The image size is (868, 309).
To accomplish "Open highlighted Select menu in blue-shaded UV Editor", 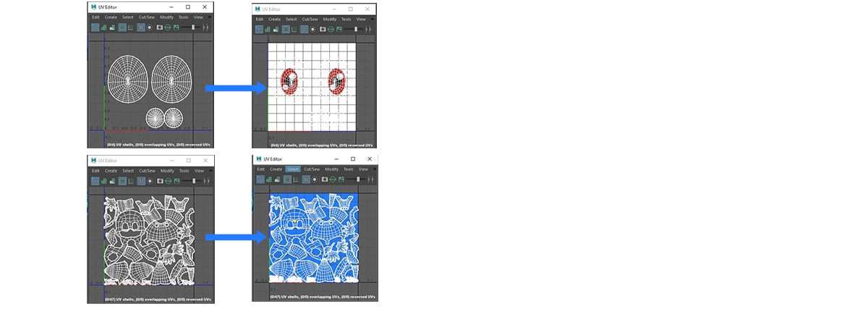I will click(x=293, y=169).
